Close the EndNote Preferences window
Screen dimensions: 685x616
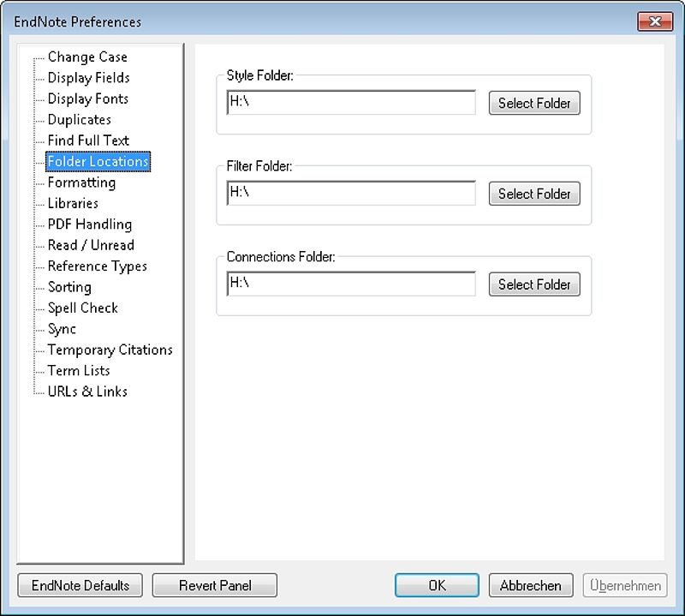click(x=655, y=21)
